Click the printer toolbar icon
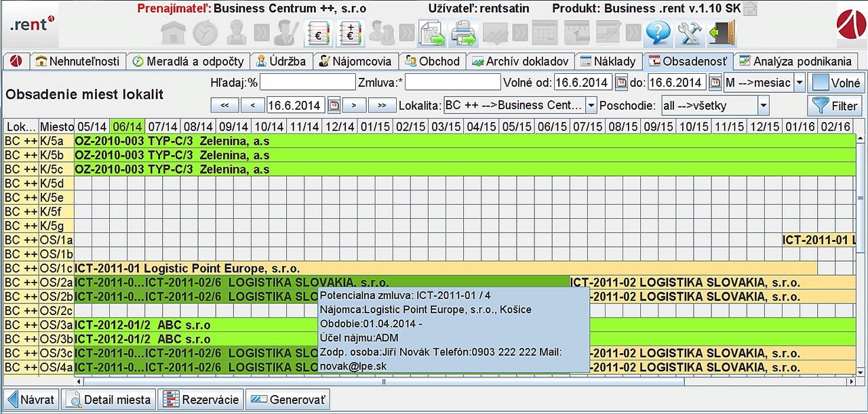 coord(465,33)
